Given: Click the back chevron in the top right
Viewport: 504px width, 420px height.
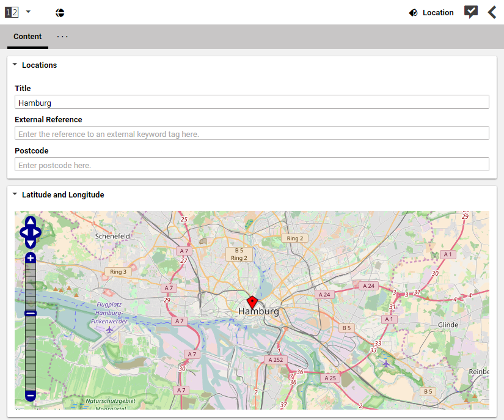Looking at the screenshot, I should pyautogui.click(x=492, y=12).
